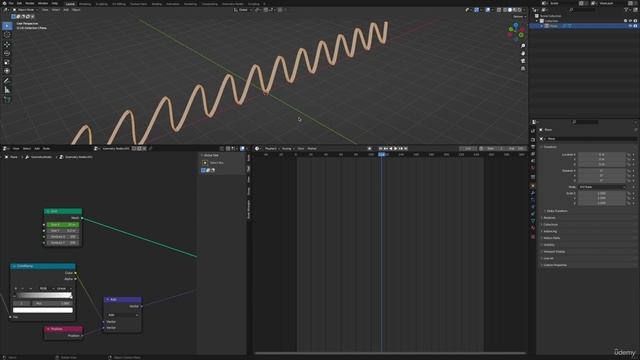
Task: Collapse the Transform panel
Action: pos(549,147)
